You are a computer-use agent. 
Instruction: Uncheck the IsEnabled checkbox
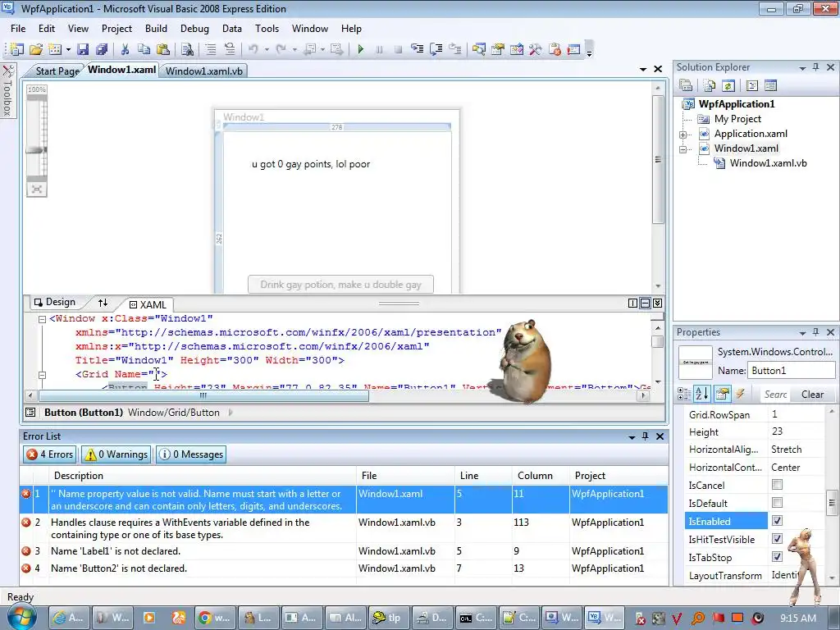[x=777, y=521]
